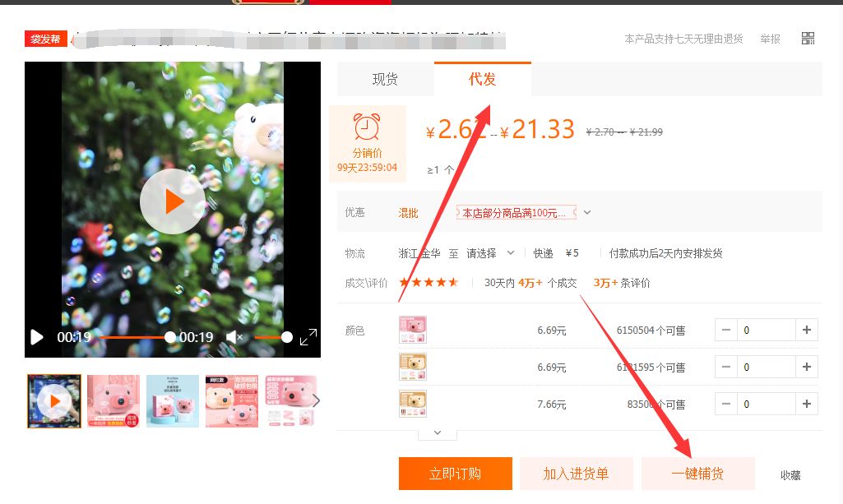The height and width of the screenshot is (504, 843).
Task: Switch to the 现货 tab
Action: (385, 79)
